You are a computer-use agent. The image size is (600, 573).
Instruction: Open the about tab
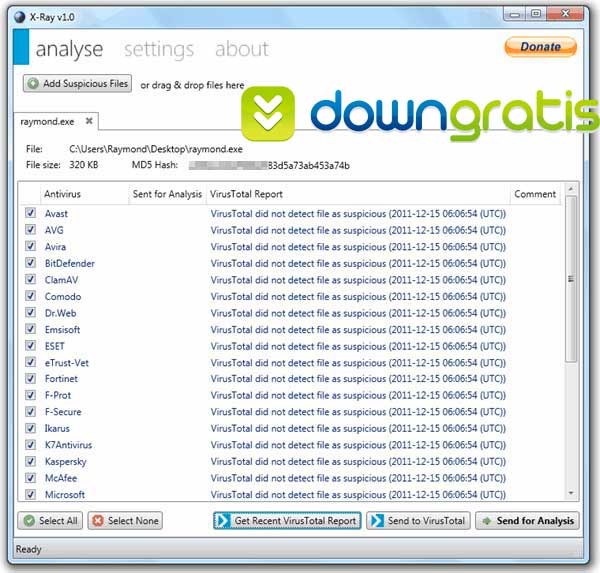coord(242,49)
